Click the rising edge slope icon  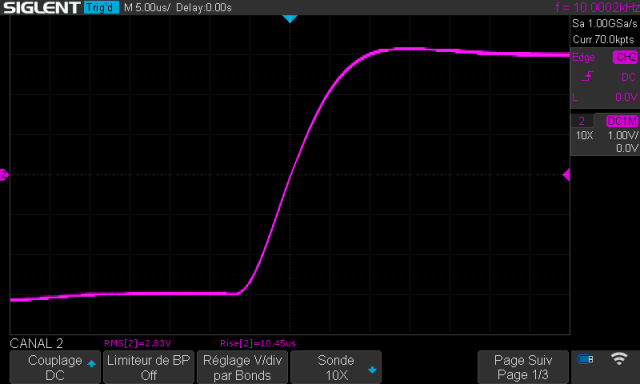tap(587, 76)
